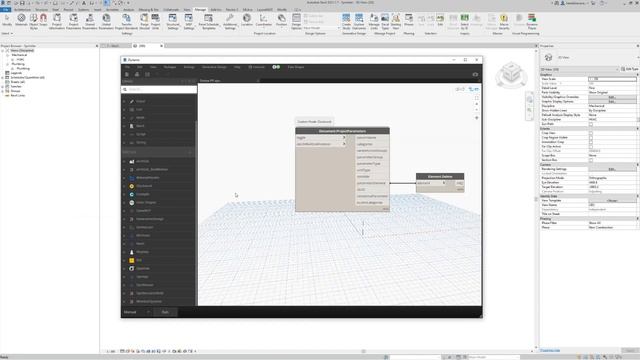640x360 pixels.
Task: Click Save icon in Dynamo toolbar
Action: pos(147,74)
